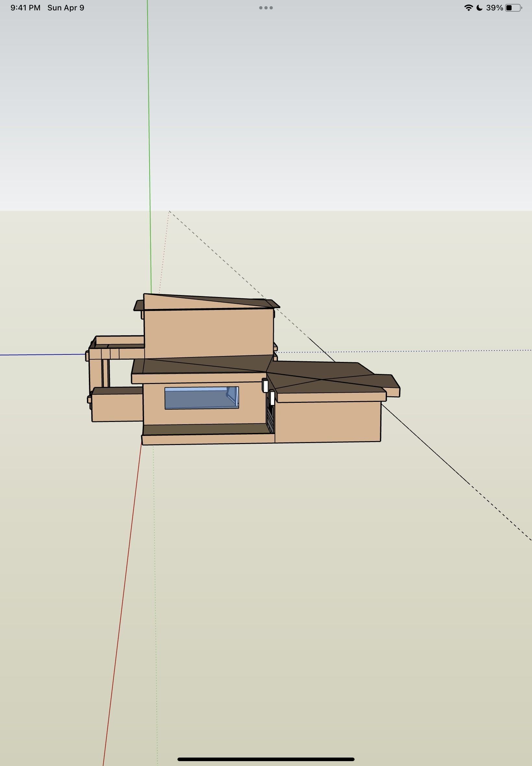
Task: Select the lower white wall lamp
Action: point(272,398)
